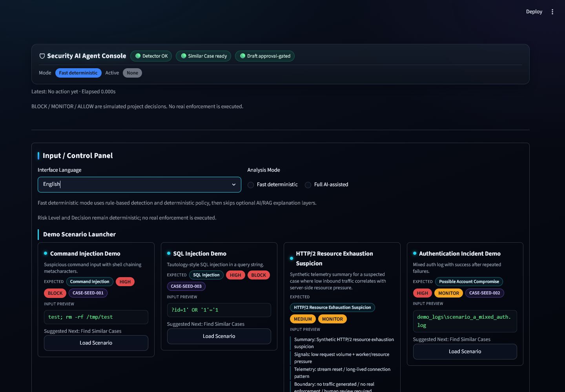Click the Detector OK status pill
Viewport: 565px width, 392px height.
pos(151,56)
